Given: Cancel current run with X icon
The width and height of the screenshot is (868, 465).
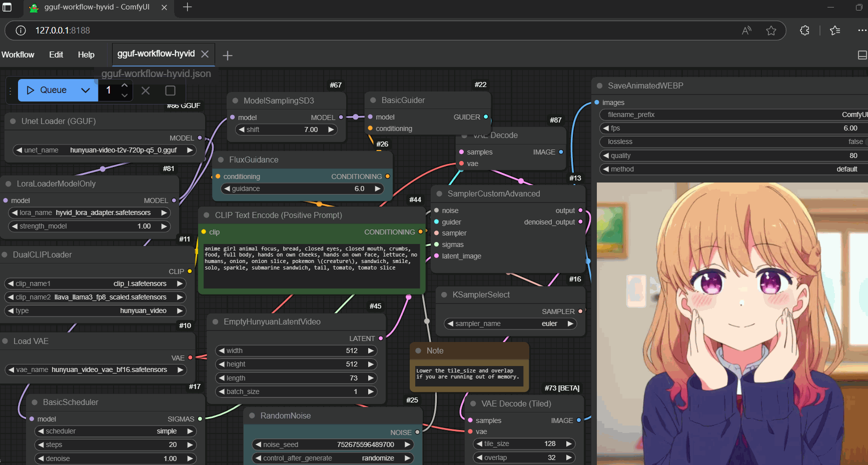Looking at the screenshot, I should point(146,90).
